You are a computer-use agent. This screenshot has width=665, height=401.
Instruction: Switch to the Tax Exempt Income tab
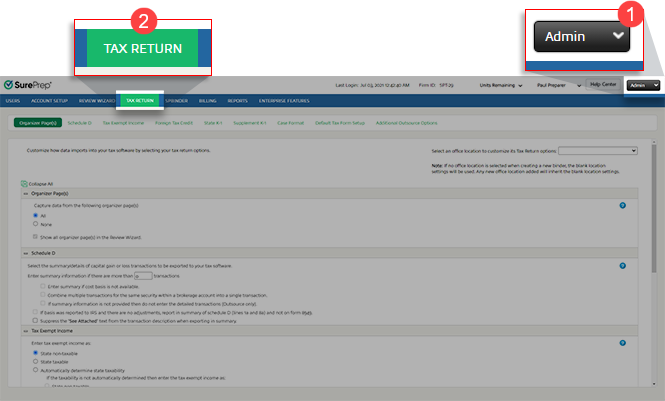coord(123,123)
